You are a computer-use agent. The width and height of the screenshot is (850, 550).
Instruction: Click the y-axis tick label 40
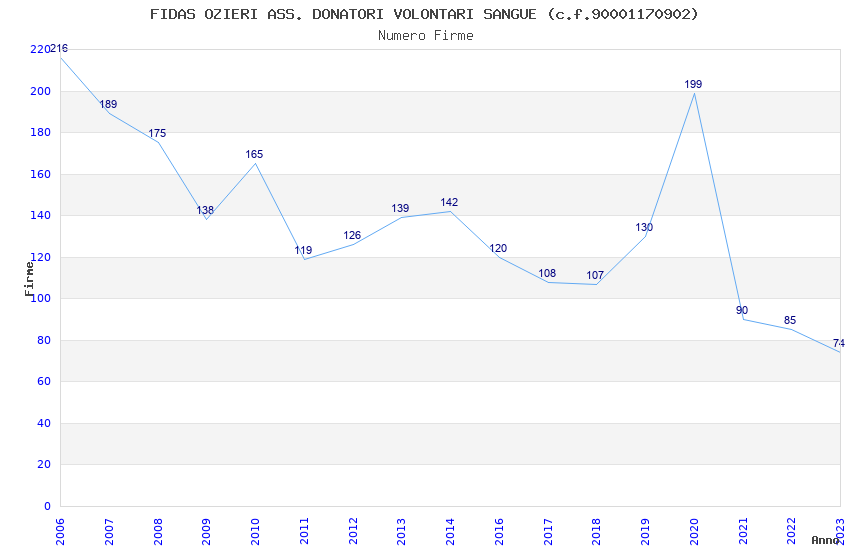pyautogui.click(x=43, y=423)
